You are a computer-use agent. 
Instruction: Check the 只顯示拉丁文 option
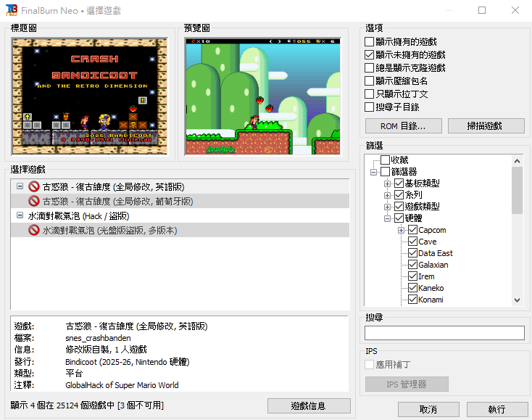[x=369, y=94]
